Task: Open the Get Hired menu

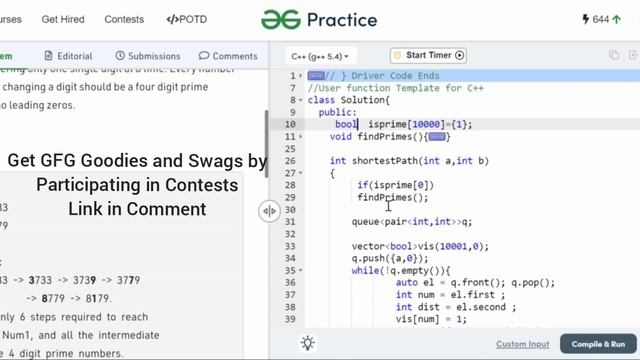Action: coord(63,19)
